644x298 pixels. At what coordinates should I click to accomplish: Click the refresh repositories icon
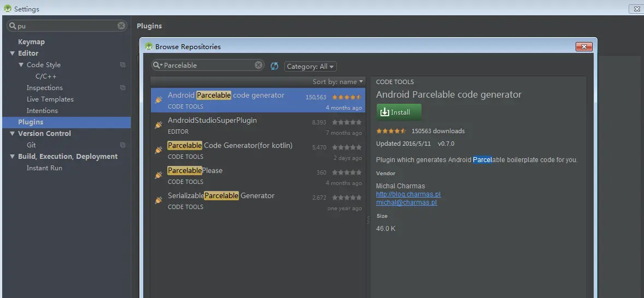click(x=274, y=66)
